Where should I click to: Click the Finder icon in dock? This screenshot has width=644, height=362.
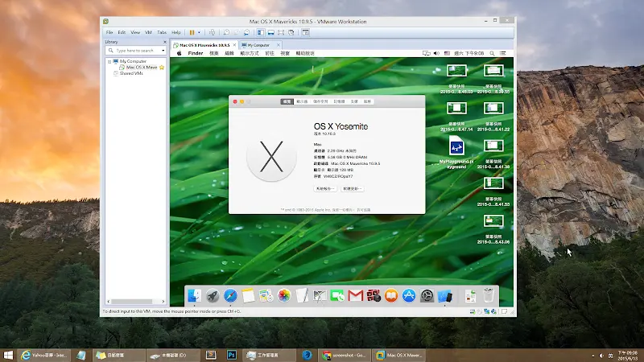(x=194, y=296)
